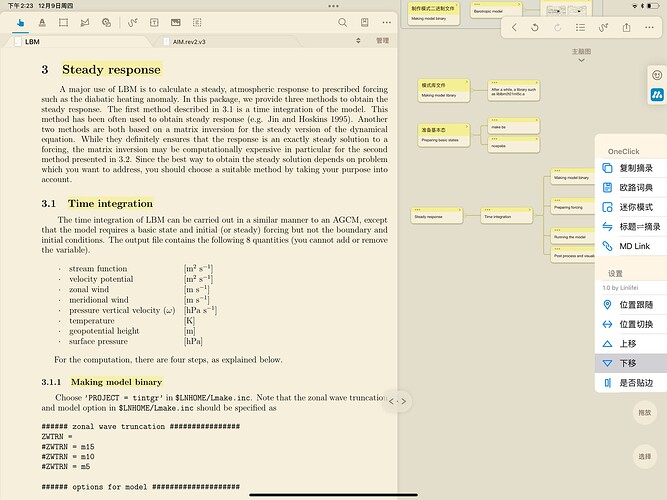This screenshot has height=500, width=667.
Task: Select the 制作模式二进制文件 card
Action: pyautogui.click(x=433, y=13)
